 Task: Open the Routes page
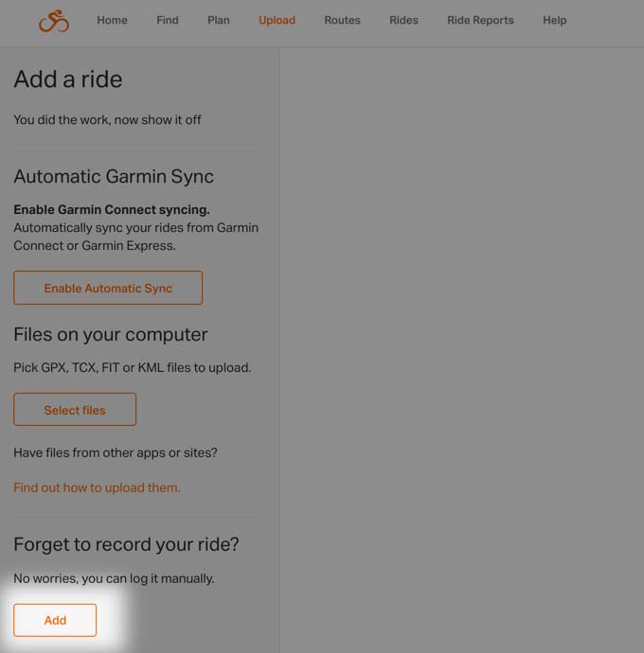[x=342, y=20]
